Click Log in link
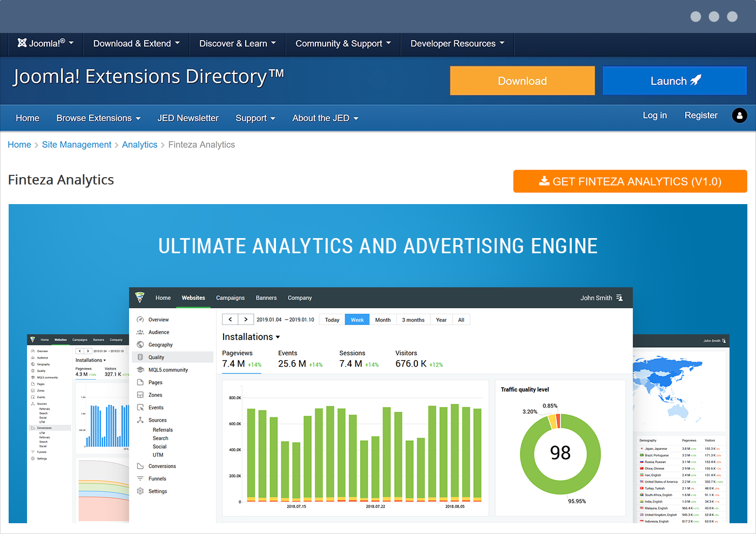This screenshot has width=756, height=534. point(654,116)
